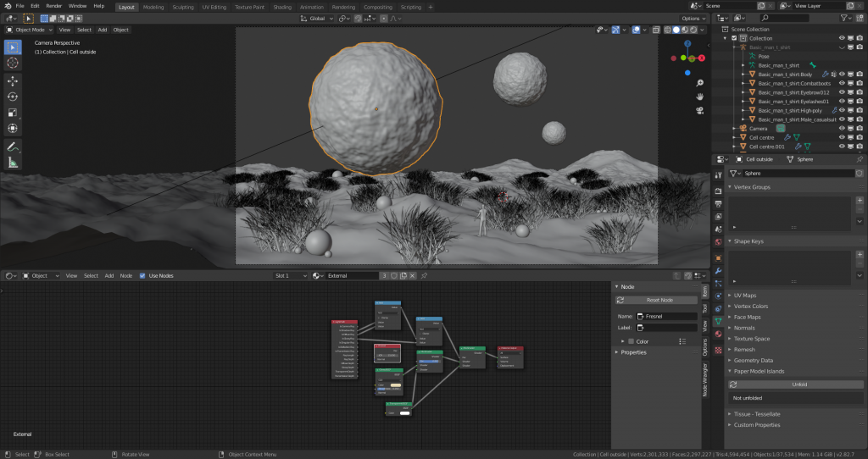Screen dimensions: 868x459
Task: Activate the Transform tool
Action: (x=13, y=128)
